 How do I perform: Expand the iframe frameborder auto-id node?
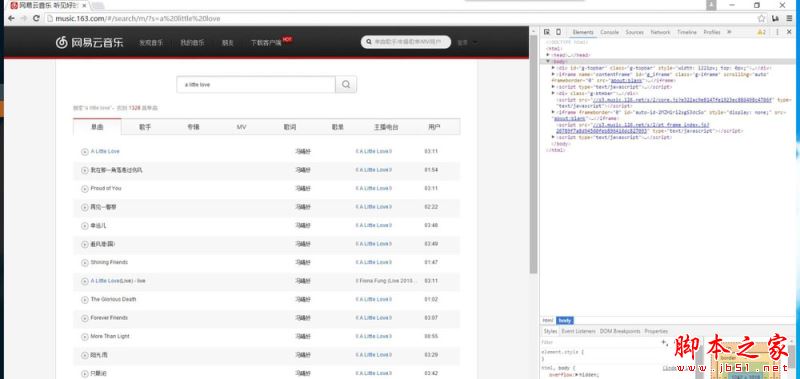point(554,112)
